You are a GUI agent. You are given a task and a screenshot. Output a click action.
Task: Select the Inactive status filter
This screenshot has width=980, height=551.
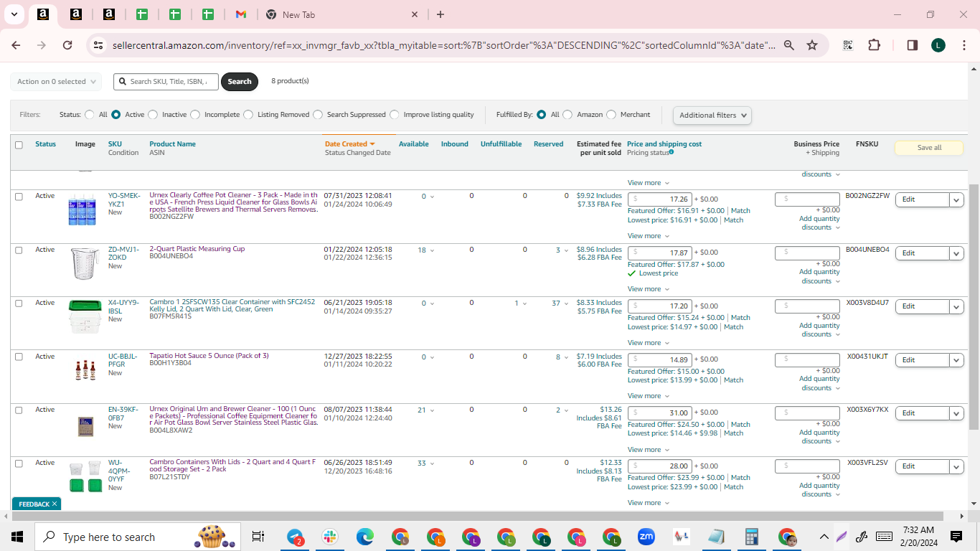click(x=153, y=115)
